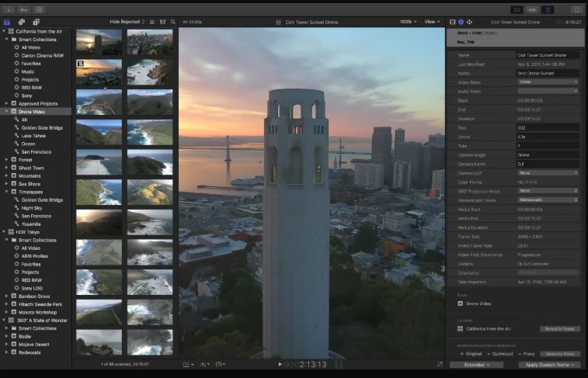Viewport: 588px width, 378px height.
Task: Open the Keyword Editor key icon
Action: click(x=23, y=9)
